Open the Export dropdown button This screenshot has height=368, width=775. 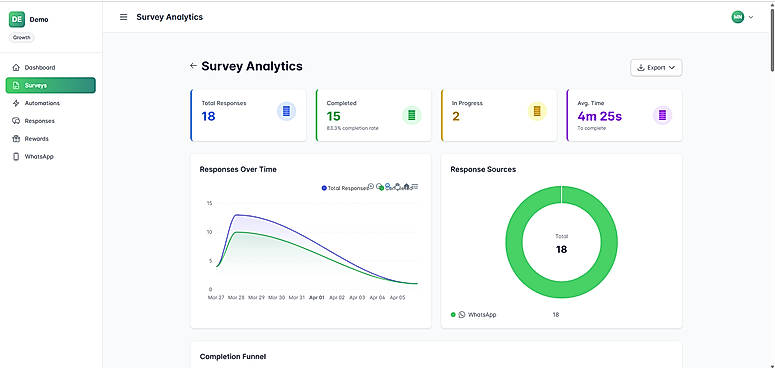656,68
